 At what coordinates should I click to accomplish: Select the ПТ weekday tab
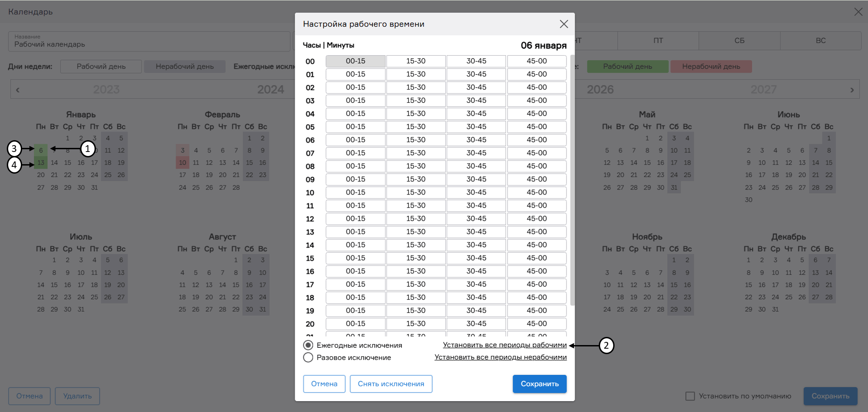(x=658, y=41)
